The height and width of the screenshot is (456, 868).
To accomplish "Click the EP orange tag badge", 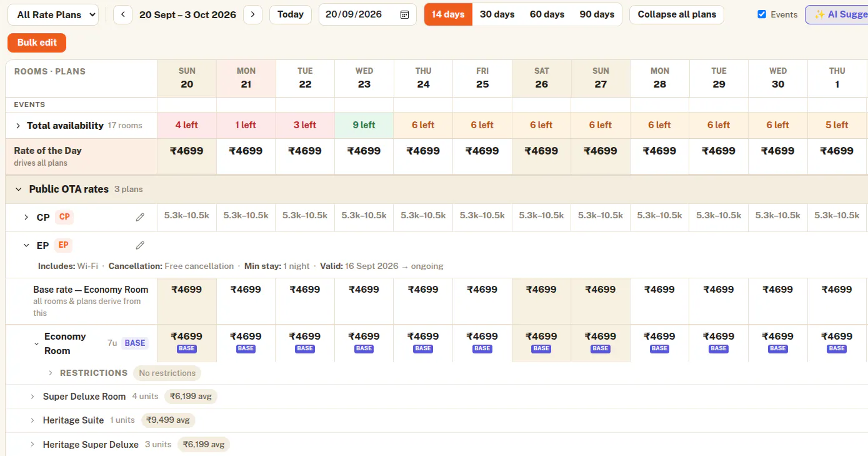I will pyautogui.click(x=63, y=245).
